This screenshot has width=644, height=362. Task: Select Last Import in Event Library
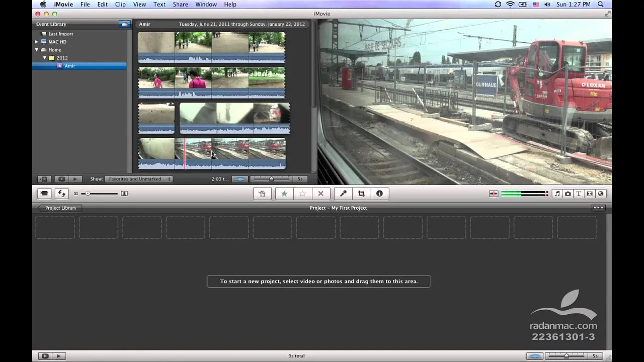(60, 34)
